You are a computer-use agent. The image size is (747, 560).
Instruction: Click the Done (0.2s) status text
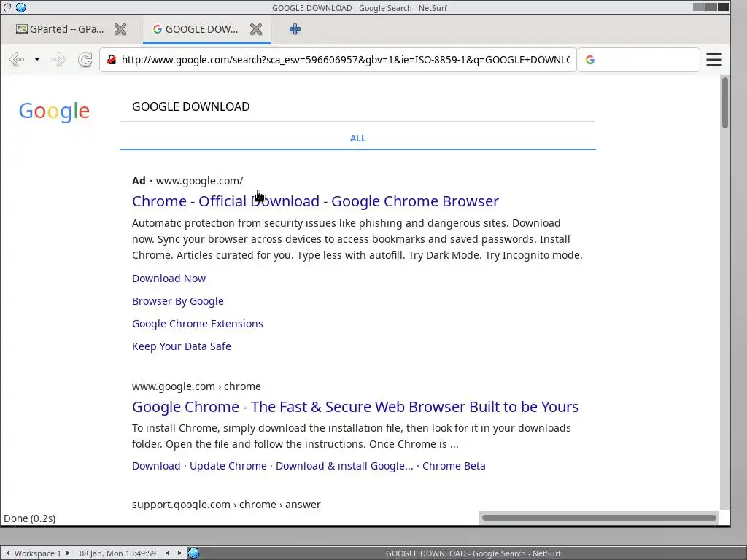pyautogui.click(x=29, y=518)
